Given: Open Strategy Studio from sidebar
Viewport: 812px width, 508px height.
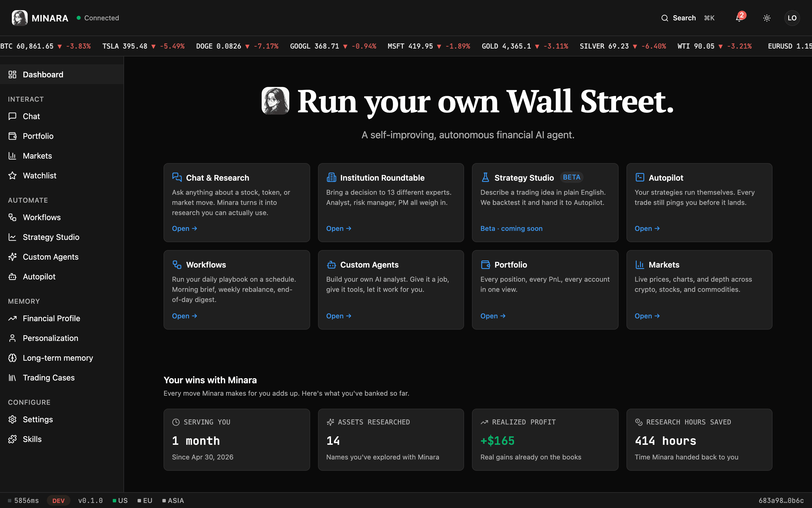Looking at the screenshot, I should [x=62, y=237].
